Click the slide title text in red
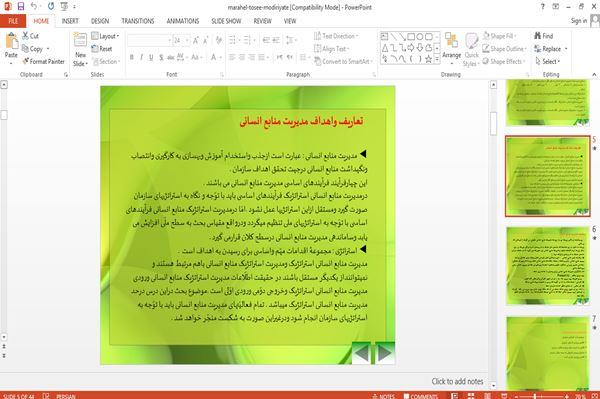Screen dimensions: 600x399 coord(302,121)
